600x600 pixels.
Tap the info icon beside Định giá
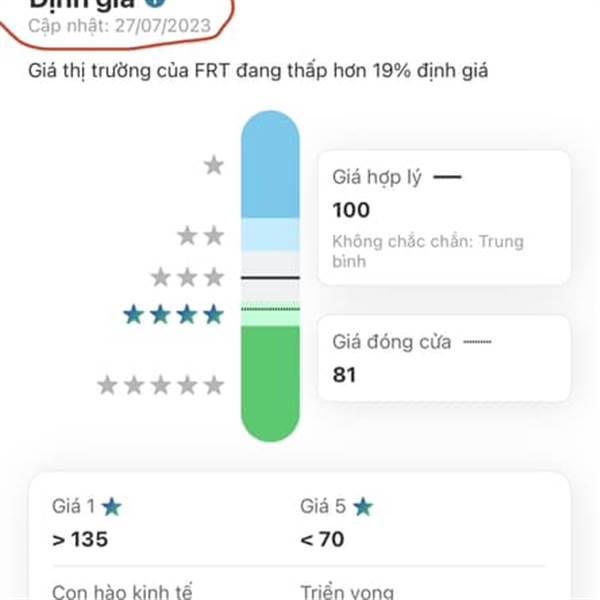pos(155,2)
